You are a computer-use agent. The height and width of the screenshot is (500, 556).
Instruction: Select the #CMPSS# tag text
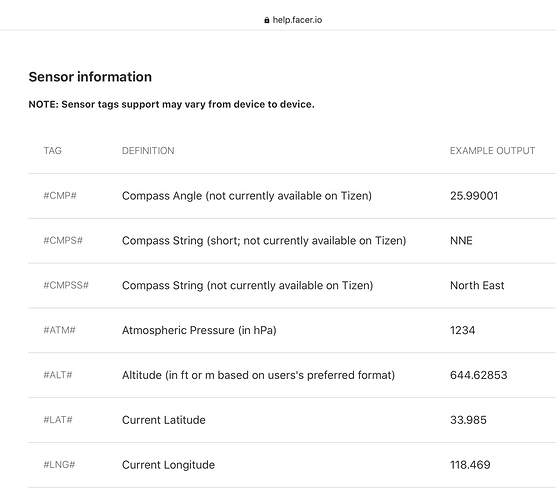[x=66, y=285]
